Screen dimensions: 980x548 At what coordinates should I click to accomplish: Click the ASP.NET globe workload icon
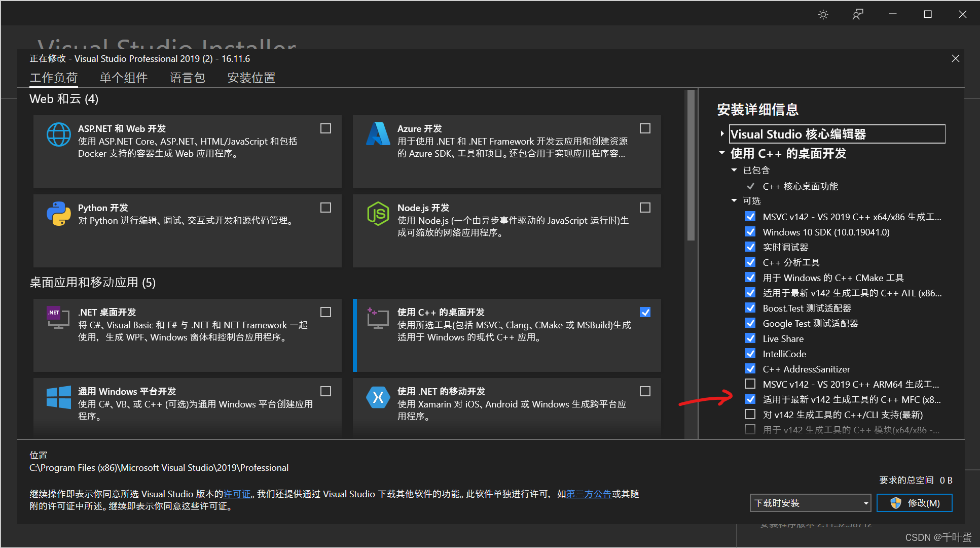pos(59,134)
